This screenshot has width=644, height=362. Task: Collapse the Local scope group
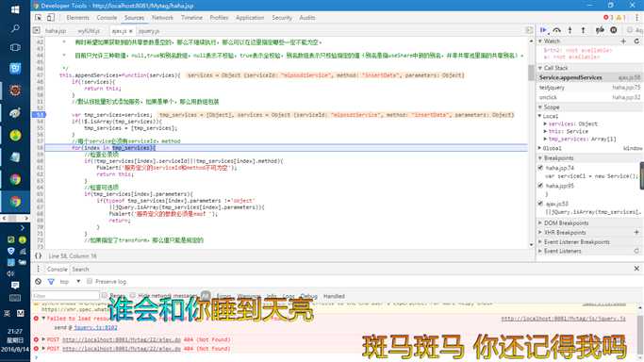pos(540,116)
